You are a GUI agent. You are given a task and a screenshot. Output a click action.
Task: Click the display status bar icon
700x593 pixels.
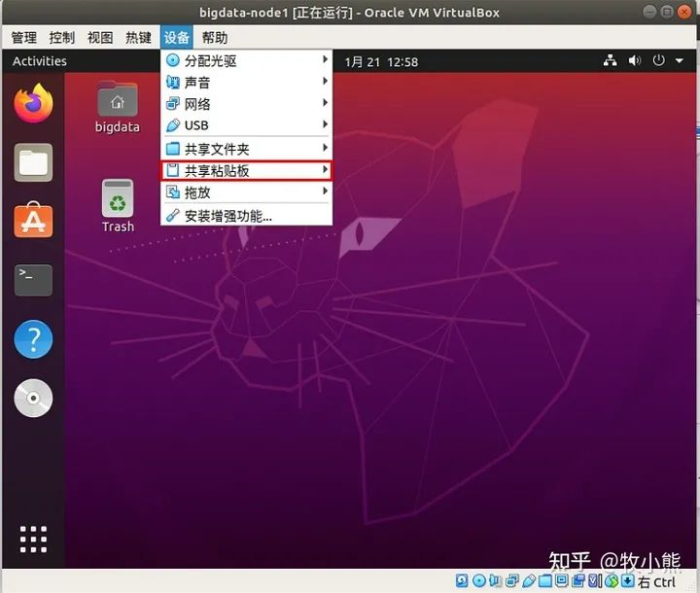[x=562, y=580]
